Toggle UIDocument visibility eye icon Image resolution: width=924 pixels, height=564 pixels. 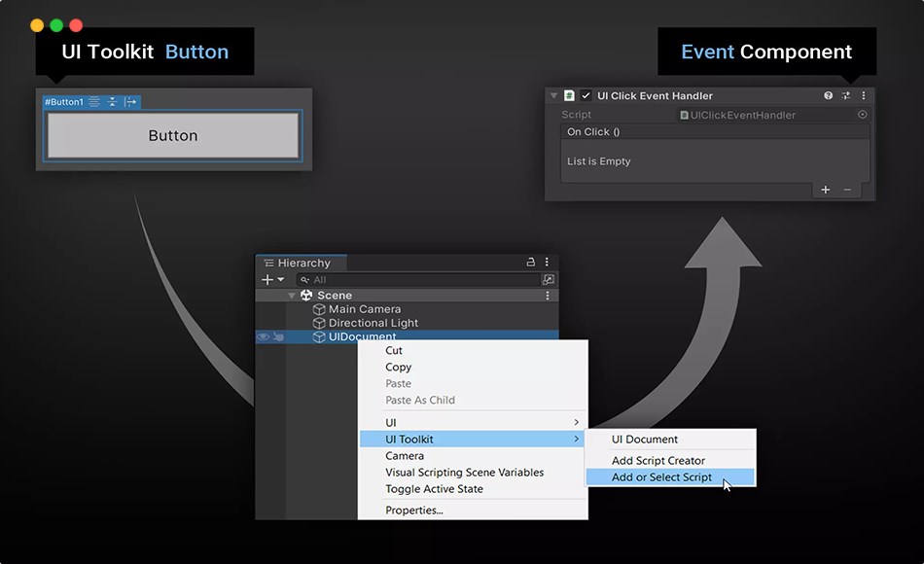click(263, 335)
